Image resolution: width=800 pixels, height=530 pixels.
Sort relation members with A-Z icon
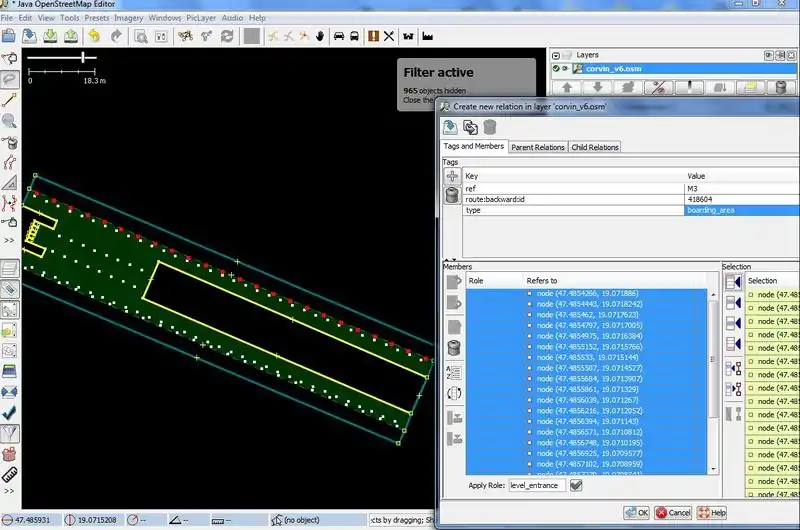tap(454, 370)
